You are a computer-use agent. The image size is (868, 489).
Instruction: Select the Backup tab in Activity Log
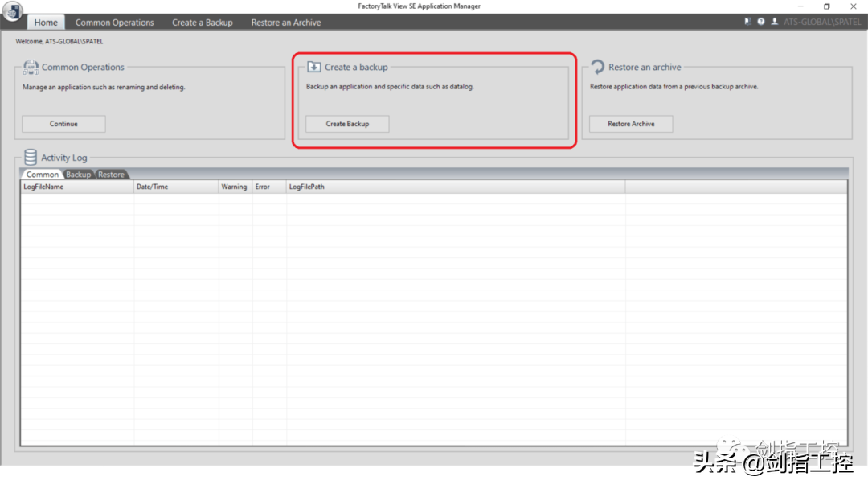click(x=78, y=175)
